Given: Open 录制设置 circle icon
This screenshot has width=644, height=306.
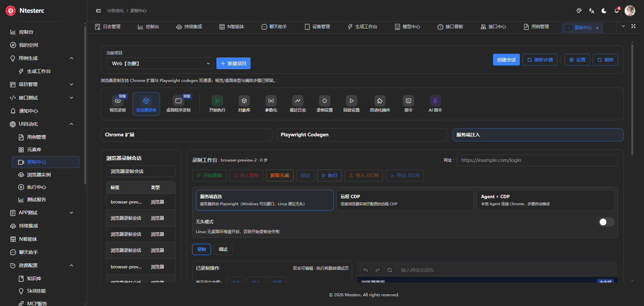Looking at the screenshot, I should [x=325, y=101].
